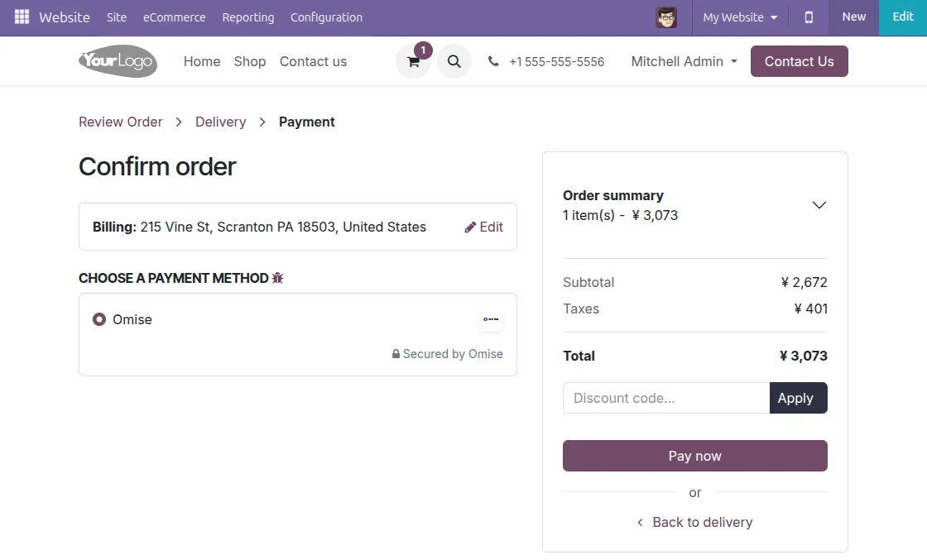This screenshot has height=560, width=927.
Task: Open the Configuration menu
Action: click(x=326, y=17)
